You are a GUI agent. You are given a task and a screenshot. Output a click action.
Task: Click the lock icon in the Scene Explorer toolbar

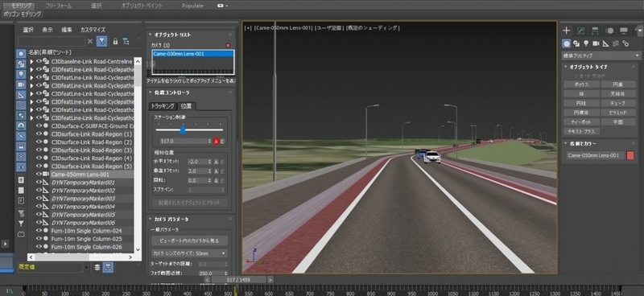[115, 42]
